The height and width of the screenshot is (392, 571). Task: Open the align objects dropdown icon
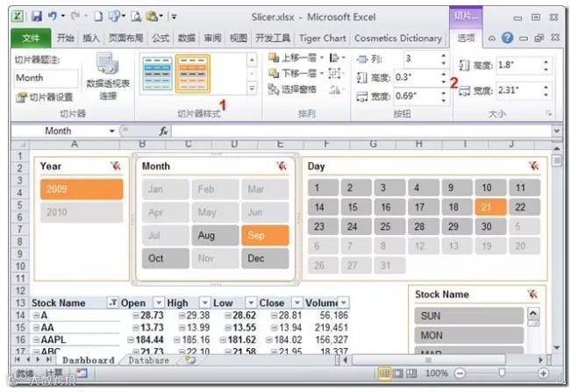tap(337, 58)
